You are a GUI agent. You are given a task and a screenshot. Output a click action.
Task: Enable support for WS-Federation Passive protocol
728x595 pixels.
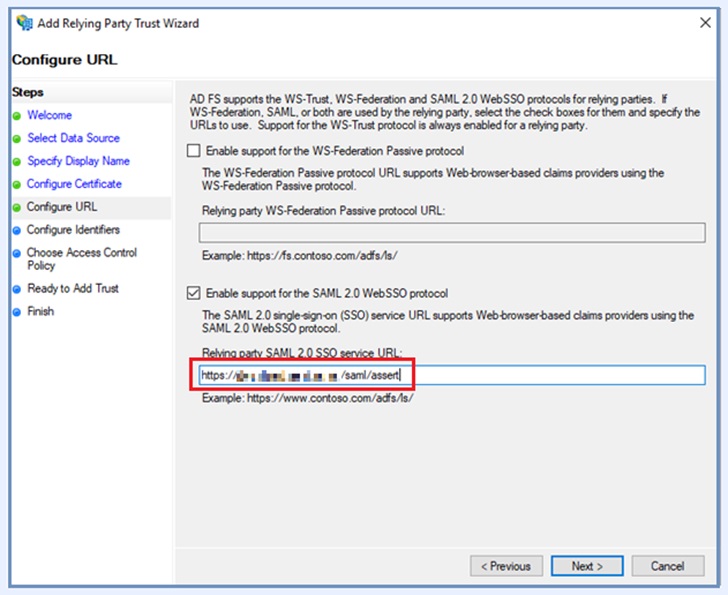(194, 152)
